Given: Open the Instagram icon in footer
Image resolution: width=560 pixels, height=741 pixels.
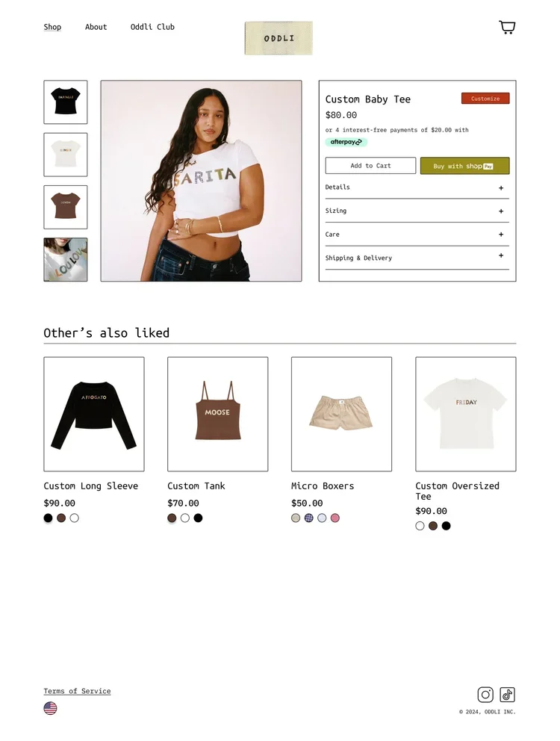Looking at the screenshot, I should click(485, 695).
